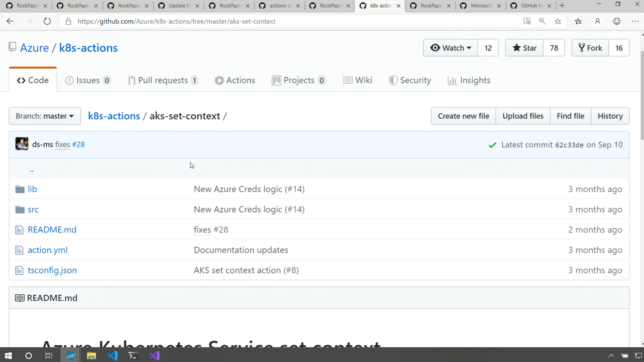Open the terminal app from taskbar
Screen dimensions: 644x362
[x=133, y=356]
